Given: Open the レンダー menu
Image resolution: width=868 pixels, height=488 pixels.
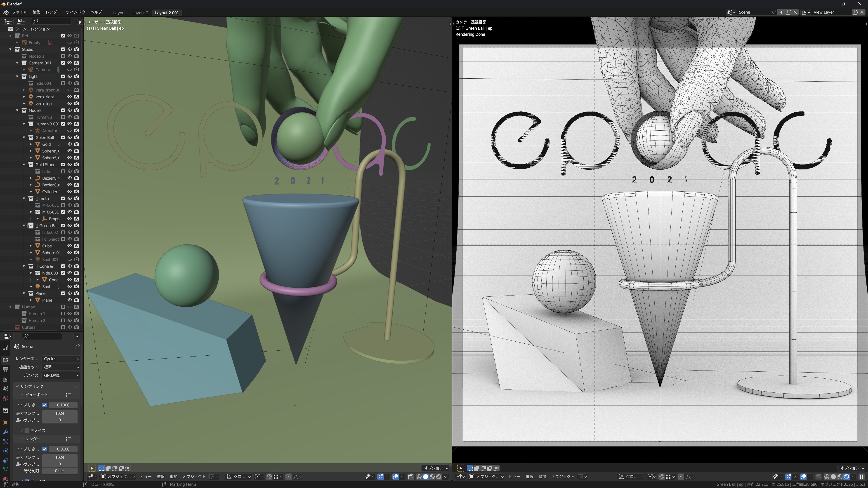Looking at the screenshot, I should tap(53, 12).
